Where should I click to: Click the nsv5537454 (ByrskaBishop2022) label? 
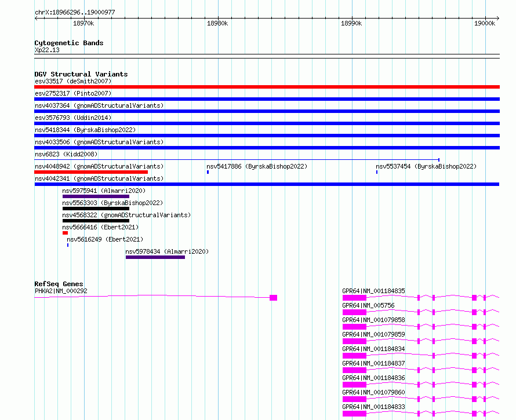click(x=426, y=166)
